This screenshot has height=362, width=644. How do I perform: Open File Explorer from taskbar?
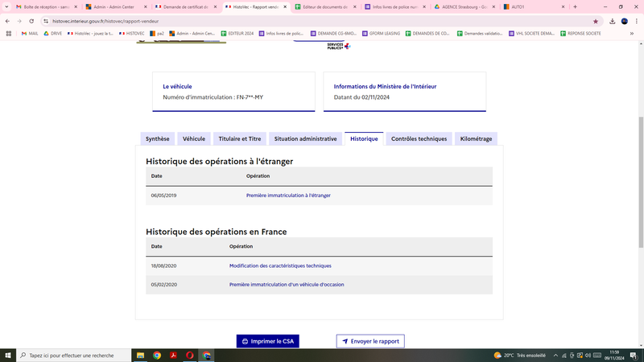[140, 356]
